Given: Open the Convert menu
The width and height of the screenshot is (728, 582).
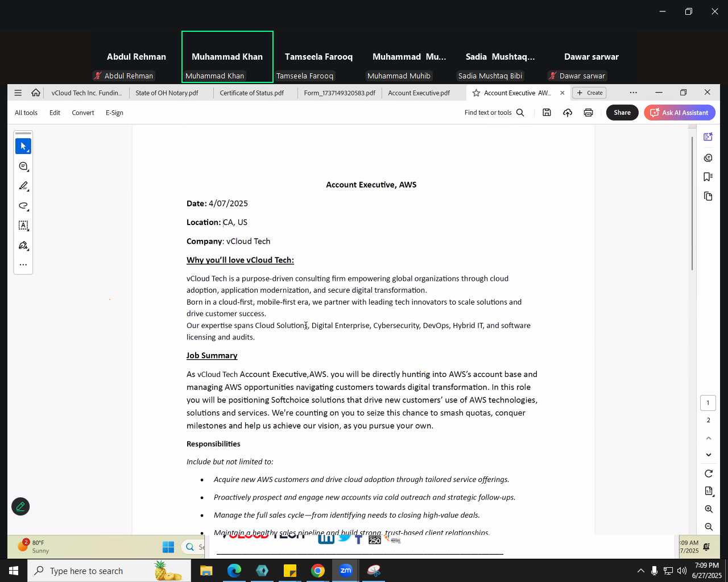Looking at the screenshot, I should 83,113.
